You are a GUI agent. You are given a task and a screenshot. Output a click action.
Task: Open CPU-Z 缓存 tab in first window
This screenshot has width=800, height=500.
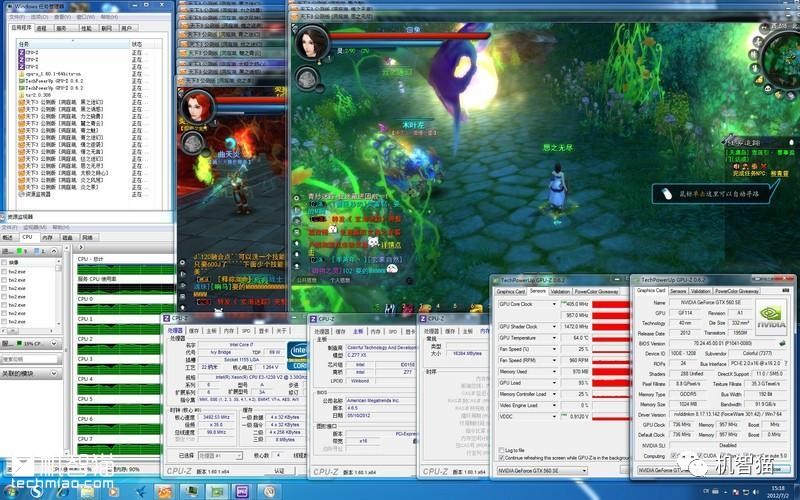(x=193, y=331)
